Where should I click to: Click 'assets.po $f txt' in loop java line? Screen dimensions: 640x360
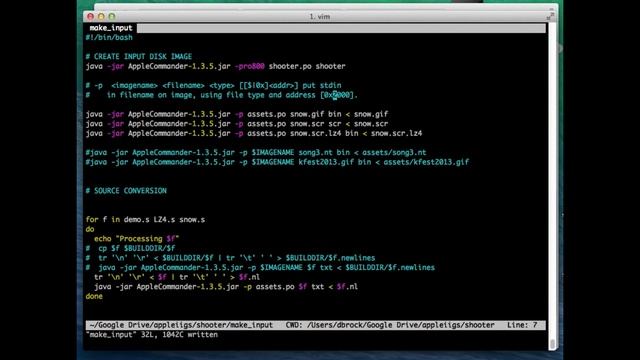coord(290,287)
